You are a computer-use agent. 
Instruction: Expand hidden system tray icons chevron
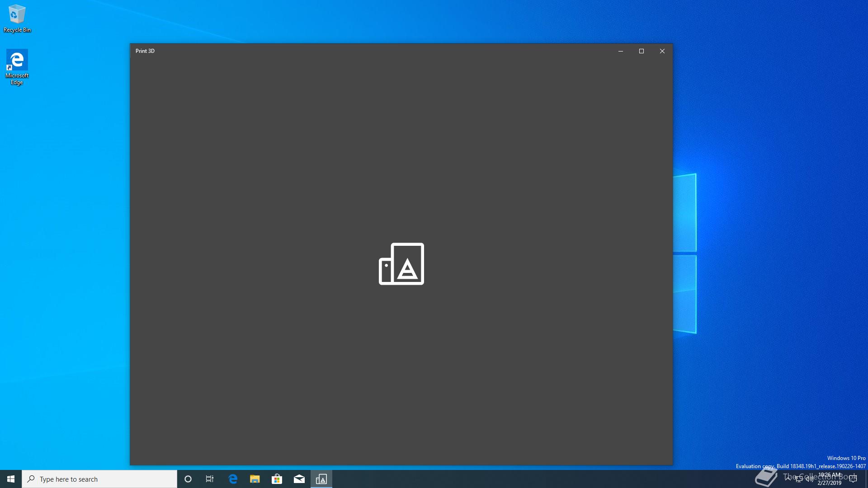point(788,479)
